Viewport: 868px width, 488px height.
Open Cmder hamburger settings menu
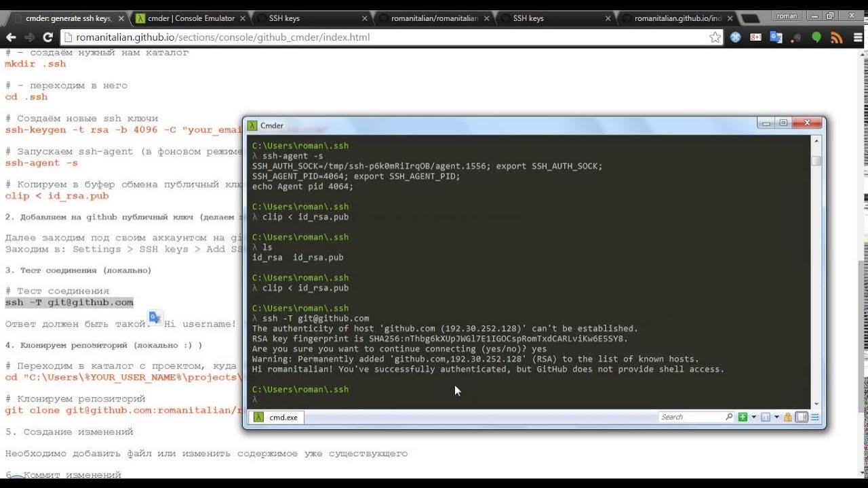tap(815, 417)
